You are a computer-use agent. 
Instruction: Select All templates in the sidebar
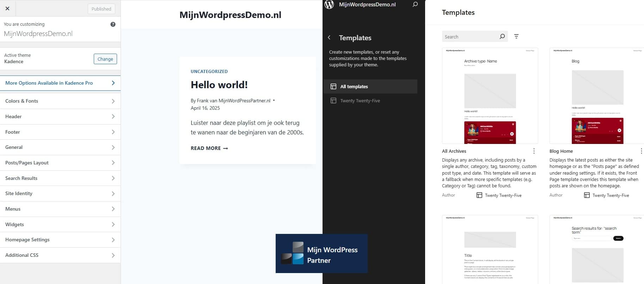tap(370, 86)
